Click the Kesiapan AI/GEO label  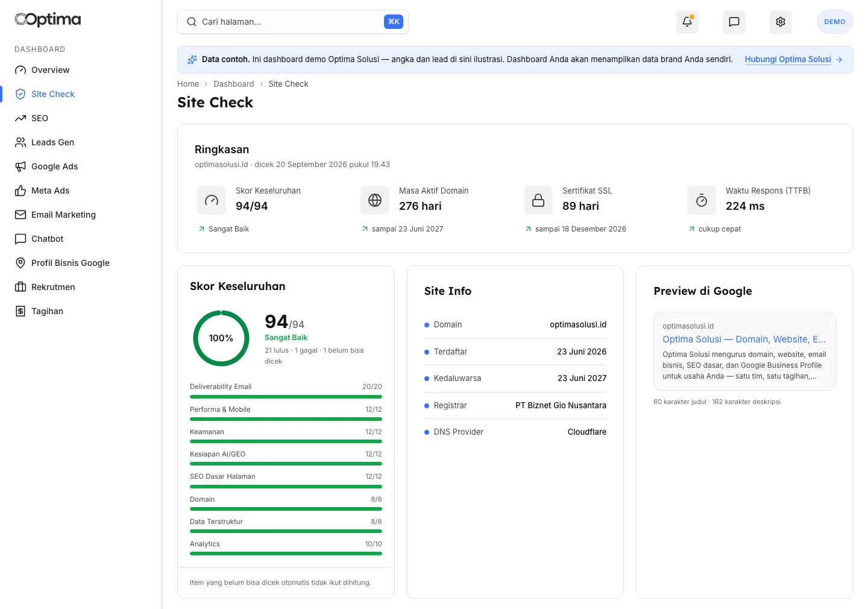pyautogui.click(x=218, y=454)
